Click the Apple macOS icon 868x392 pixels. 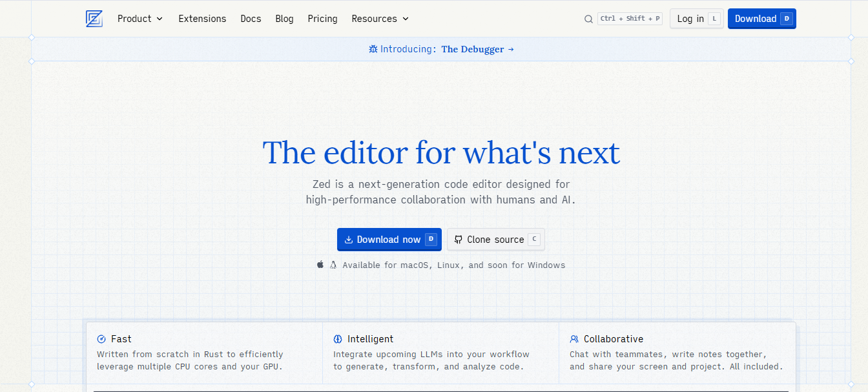[x=320, y=265]
